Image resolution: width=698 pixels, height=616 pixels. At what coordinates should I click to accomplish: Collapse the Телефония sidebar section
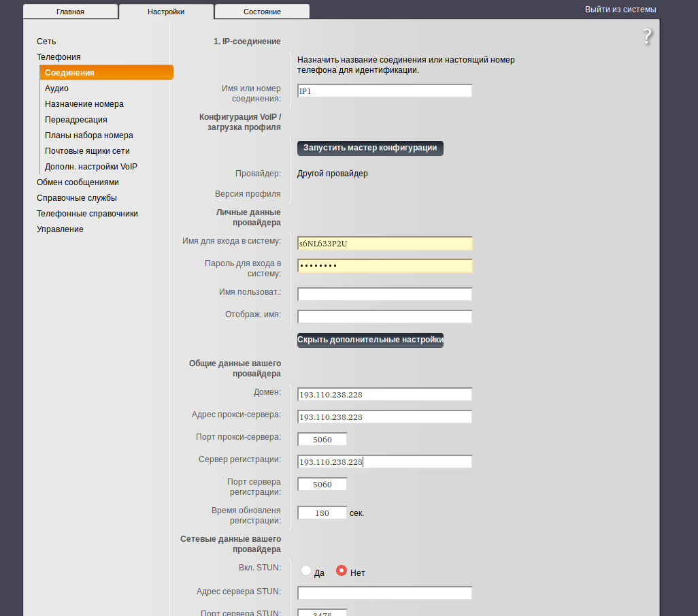59,57
